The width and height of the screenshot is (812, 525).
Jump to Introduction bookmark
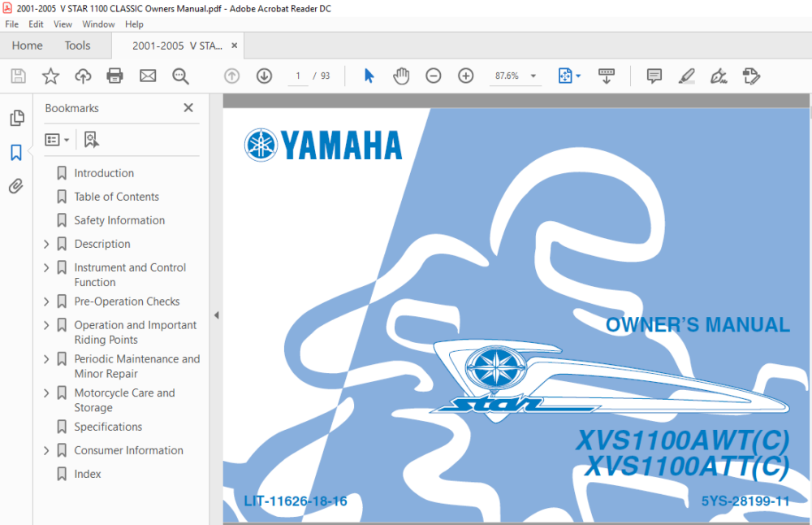[104, 173]
